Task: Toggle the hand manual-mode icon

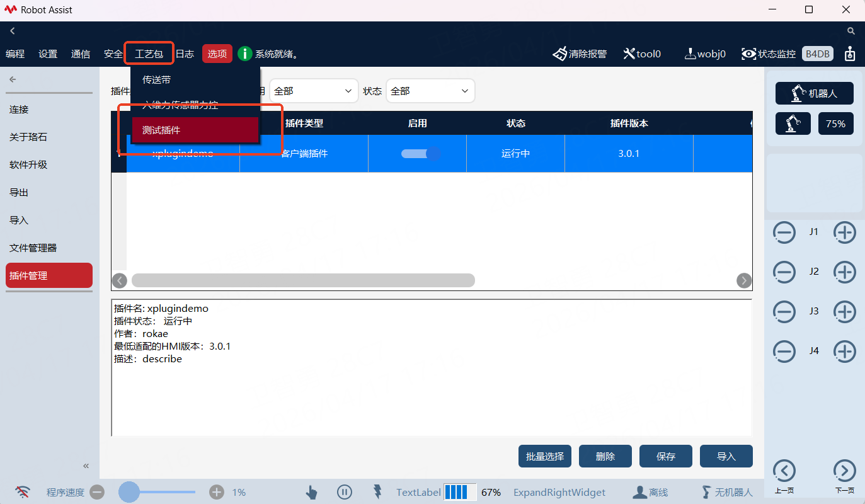Action: (311, 492)
